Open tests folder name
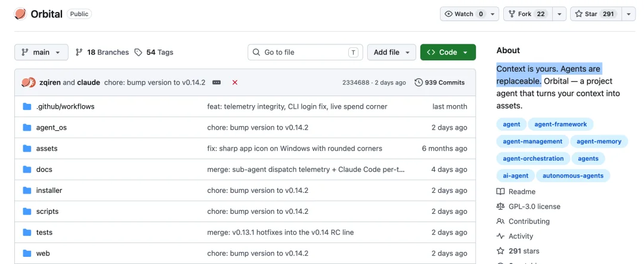 pyautogui.click(x=44, y=232)
